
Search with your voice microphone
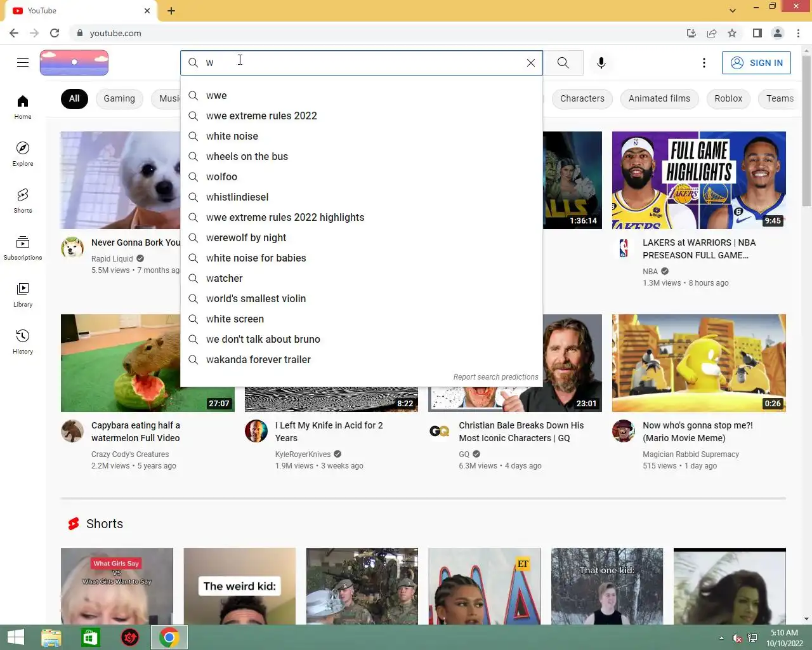tap(601, 63)
